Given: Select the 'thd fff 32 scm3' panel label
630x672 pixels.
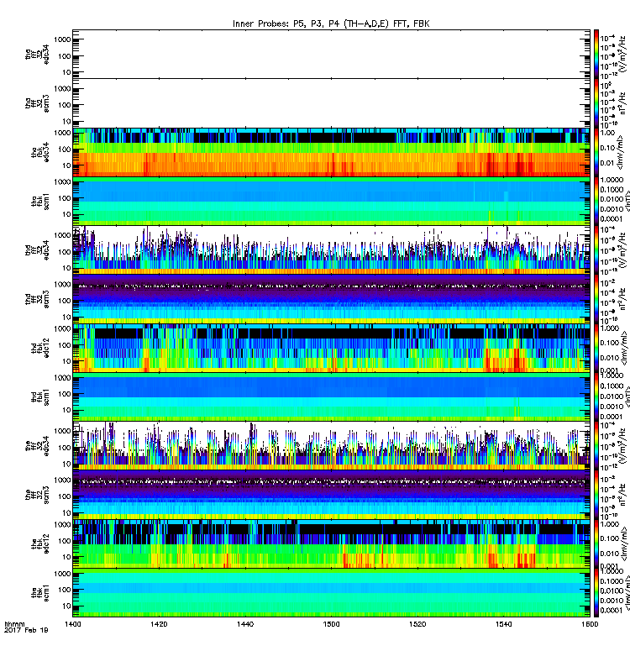Looking at the screenshot, I should tap(37, 299).
